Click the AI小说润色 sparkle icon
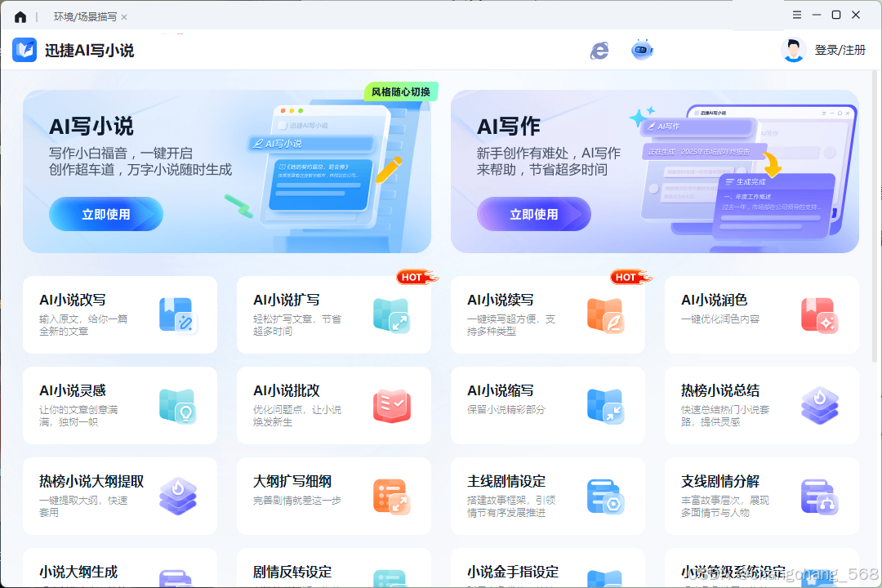Screen dimensions: 882x588 (x=820, y=315)
